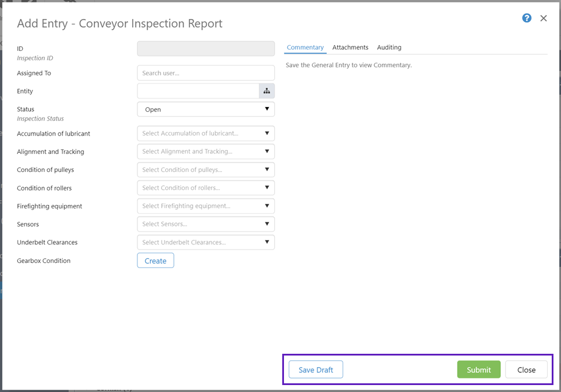Open the Underbelt Clearances dropdown
The image size is (561, 392).
pos(206,242)
